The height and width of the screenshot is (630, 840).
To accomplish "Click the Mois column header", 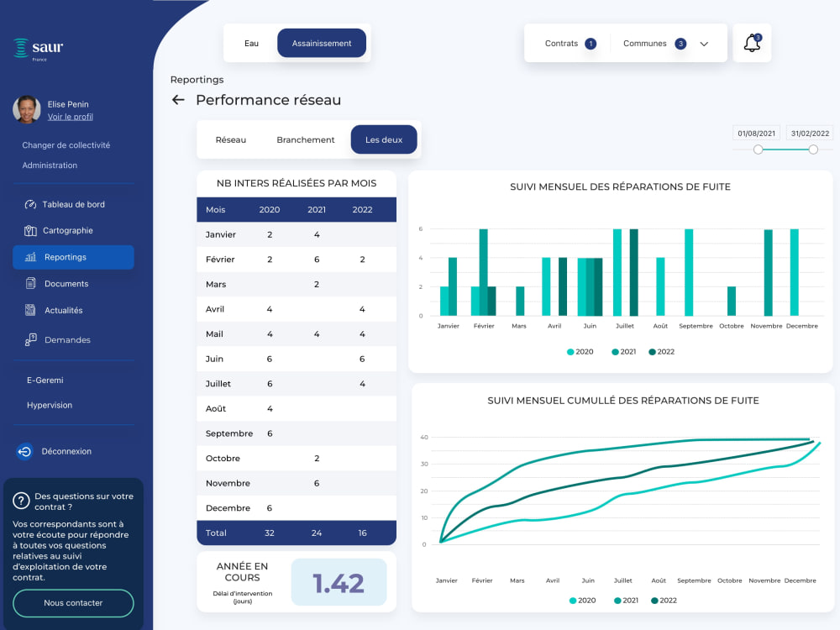I will click(215, 209).
